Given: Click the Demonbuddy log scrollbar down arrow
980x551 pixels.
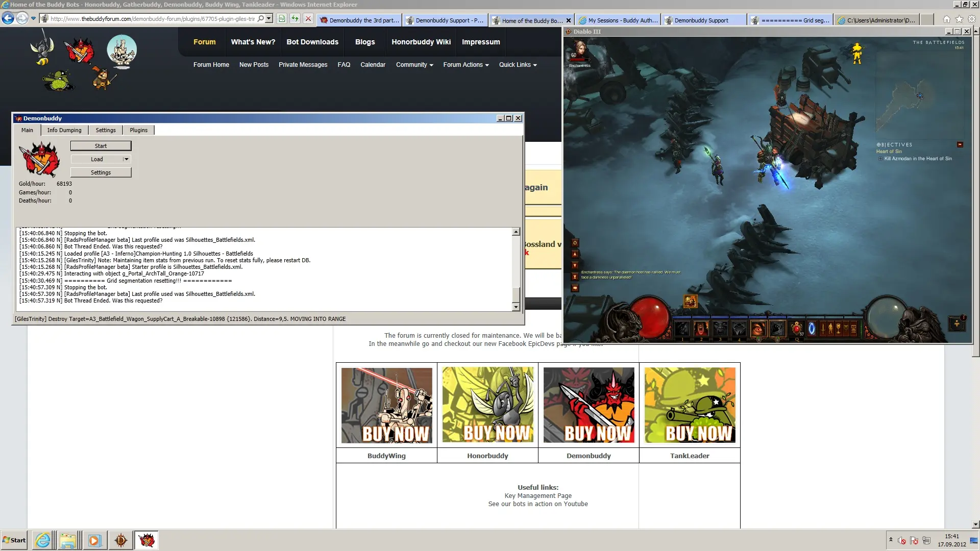Looking at the screenshot, I should point(516,307).
